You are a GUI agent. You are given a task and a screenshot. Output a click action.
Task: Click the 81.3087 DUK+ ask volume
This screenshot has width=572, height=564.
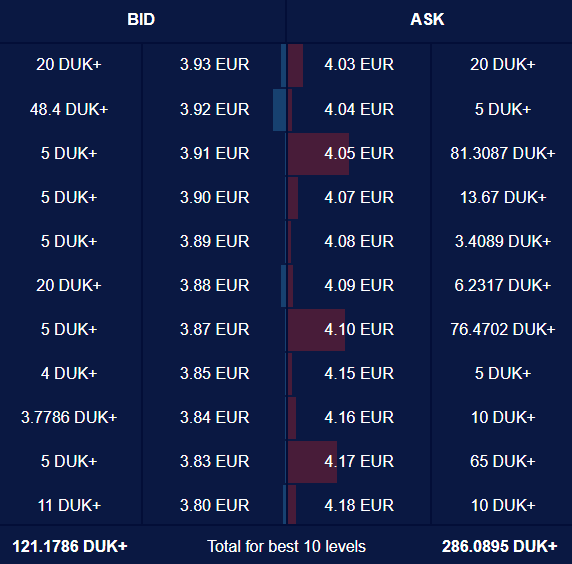coord(503,153)
